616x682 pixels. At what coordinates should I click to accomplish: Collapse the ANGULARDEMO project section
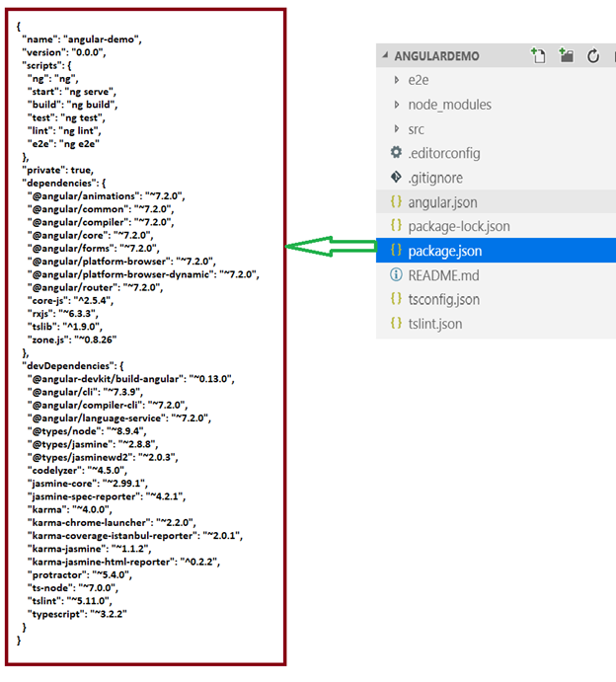385,55
